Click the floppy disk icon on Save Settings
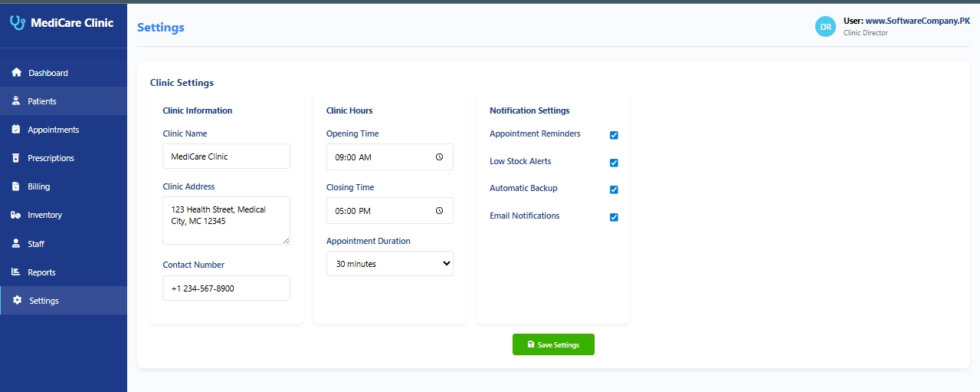 point(531,344)
